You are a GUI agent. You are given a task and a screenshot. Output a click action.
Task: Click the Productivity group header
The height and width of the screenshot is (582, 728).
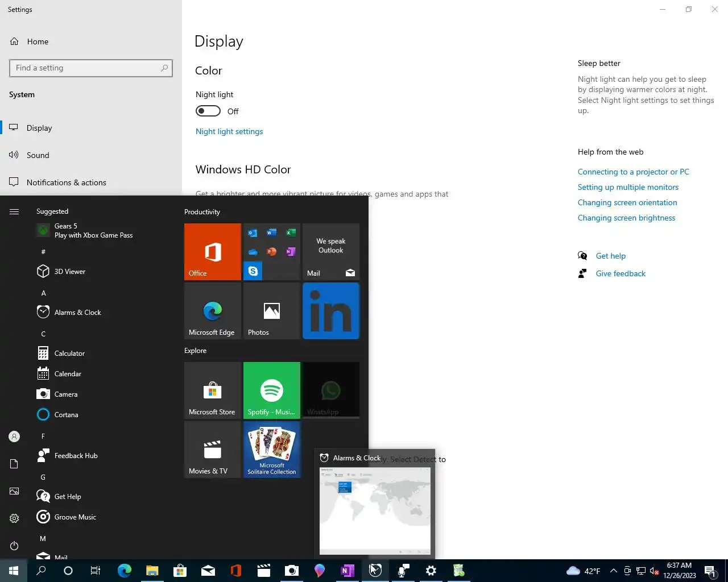pyautogui.click(x=202, y=212)
